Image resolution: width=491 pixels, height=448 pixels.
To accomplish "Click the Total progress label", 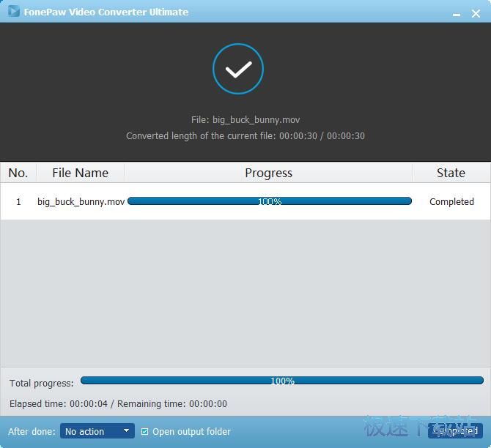I will point(41,383).
